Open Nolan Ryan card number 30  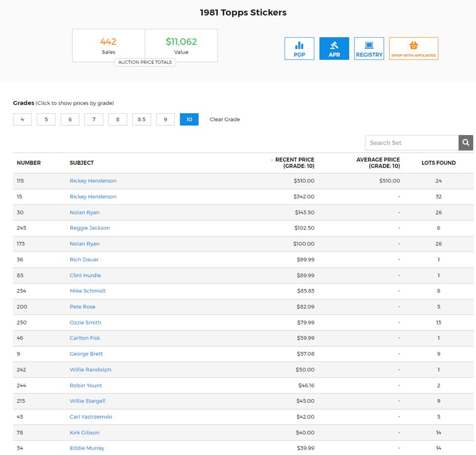point(84,212)
